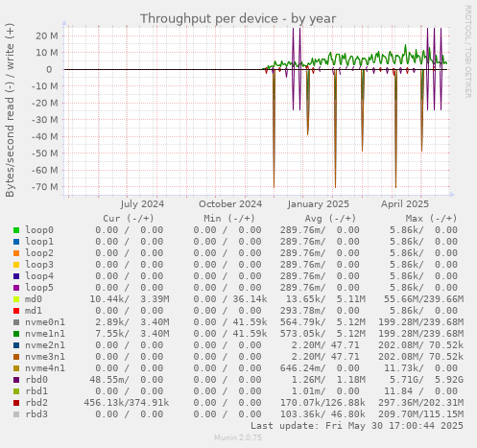
Task: Click the rbd1 olive green swatch
Action: tap(16, 391)
